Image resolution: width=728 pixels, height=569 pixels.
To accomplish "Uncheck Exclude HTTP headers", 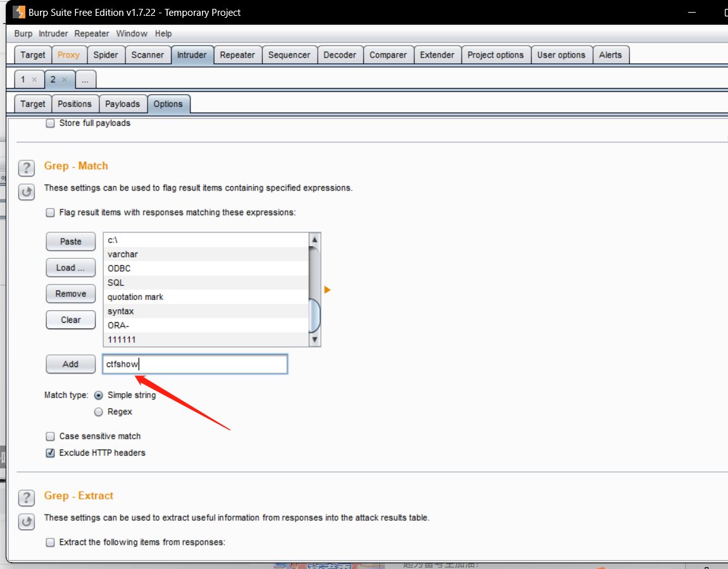I will (51, 453).
